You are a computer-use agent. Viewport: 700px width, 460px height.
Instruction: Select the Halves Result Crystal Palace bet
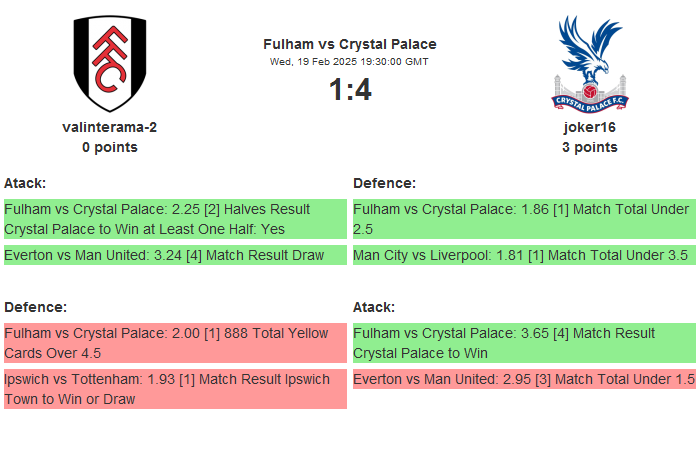[175, 219]
